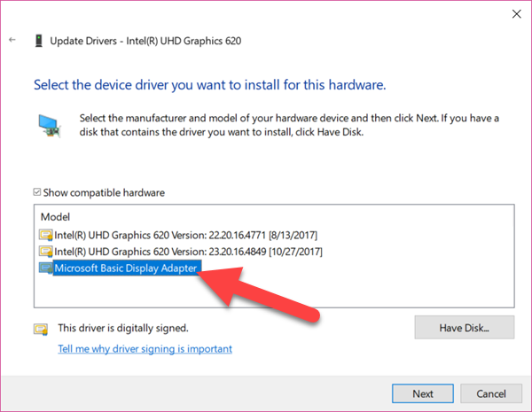
Task: Cancel the driver update wizard
Action: coord(491,393)
